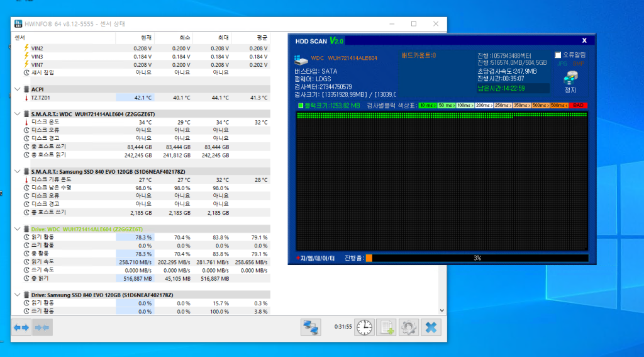644x357 pixels.
Task: Open sensor settings with the gear icon
Action: point(409,327)
